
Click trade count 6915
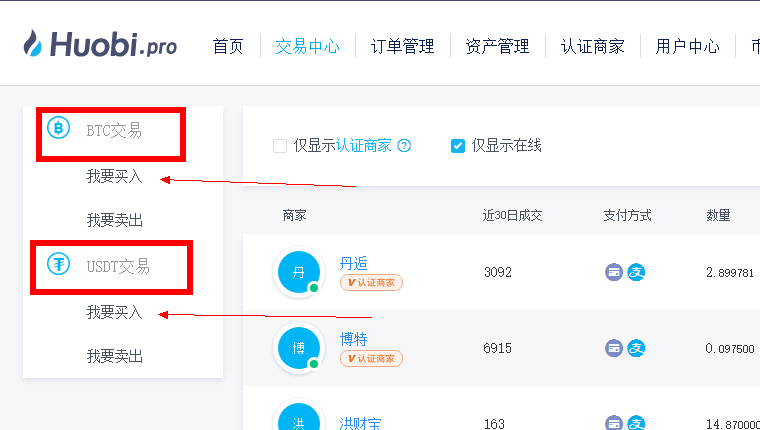click(498, 348)
